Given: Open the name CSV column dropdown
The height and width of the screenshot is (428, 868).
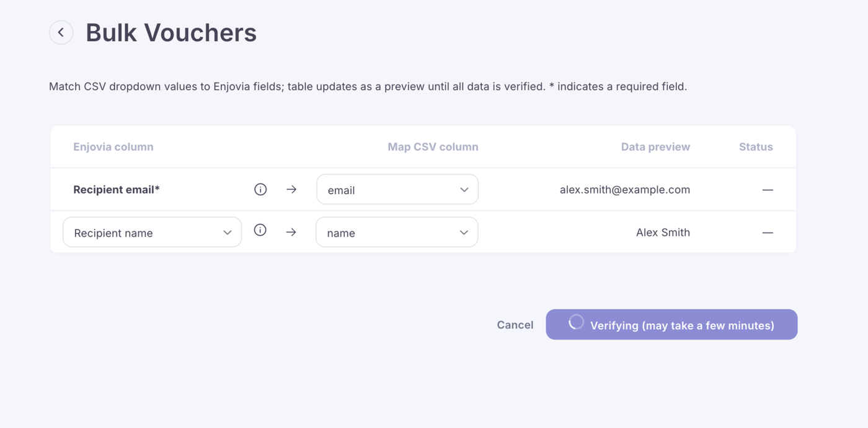Looking at the screenshot, I should (x=397, y=233).
